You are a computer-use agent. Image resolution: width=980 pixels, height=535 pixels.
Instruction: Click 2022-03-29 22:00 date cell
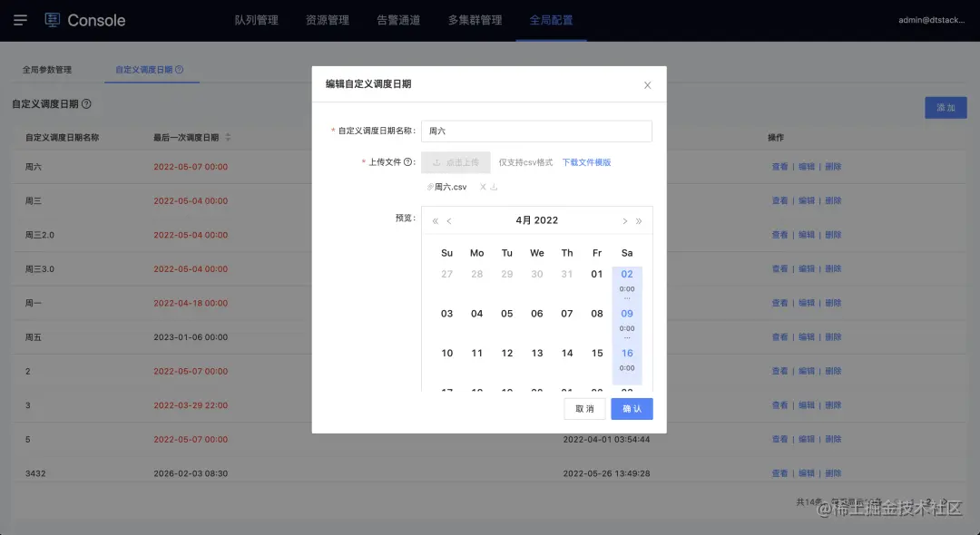click(191, 405)
